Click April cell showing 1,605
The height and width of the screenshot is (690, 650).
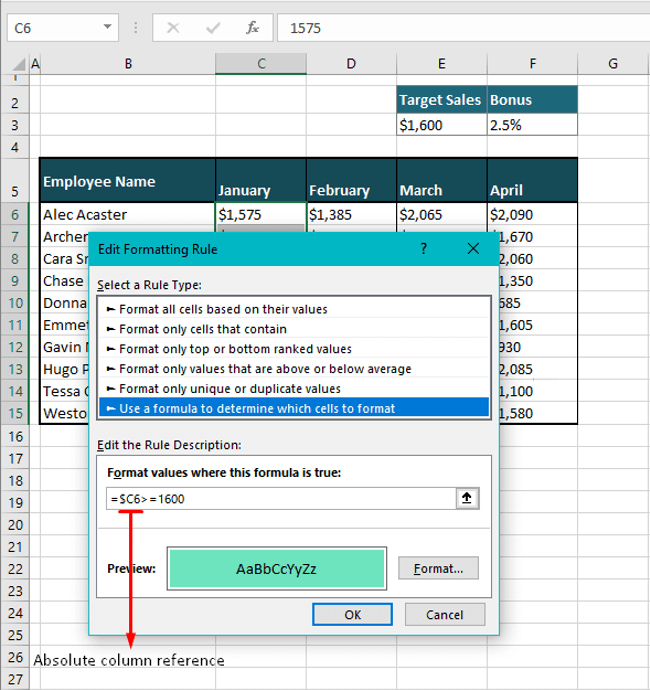pyautogui.click(x=538, y=325)
